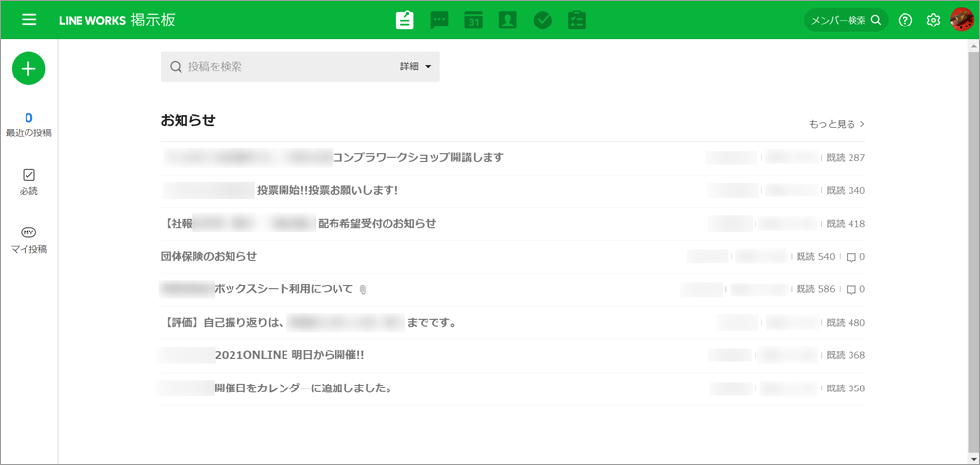The height and width of the screenshot is (465, 980).
Task: Open the メンバー検索 member search box
Action: 845,20
